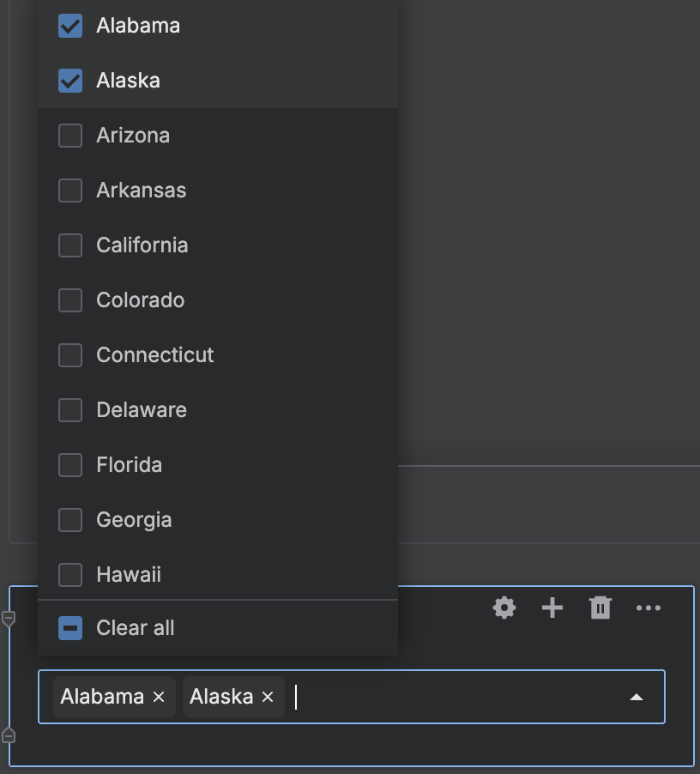Viewport: 700px width, 774px height.
Task: Enable the Colorado checkbox
Action: click(70, 300)
